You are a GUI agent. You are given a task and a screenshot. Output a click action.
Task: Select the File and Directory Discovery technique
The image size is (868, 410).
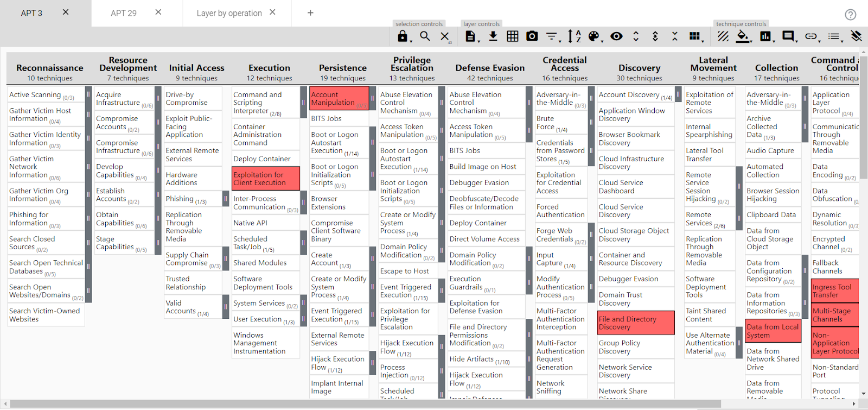(635, 323)
